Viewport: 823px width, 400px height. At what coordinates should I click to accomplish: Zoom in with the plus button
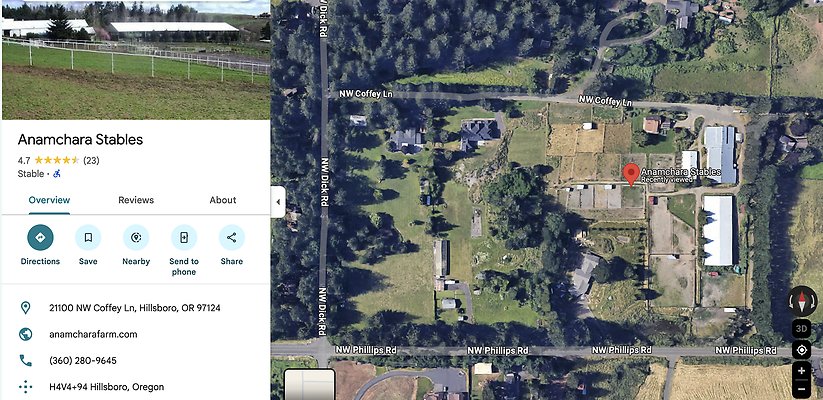click(801, 371)
